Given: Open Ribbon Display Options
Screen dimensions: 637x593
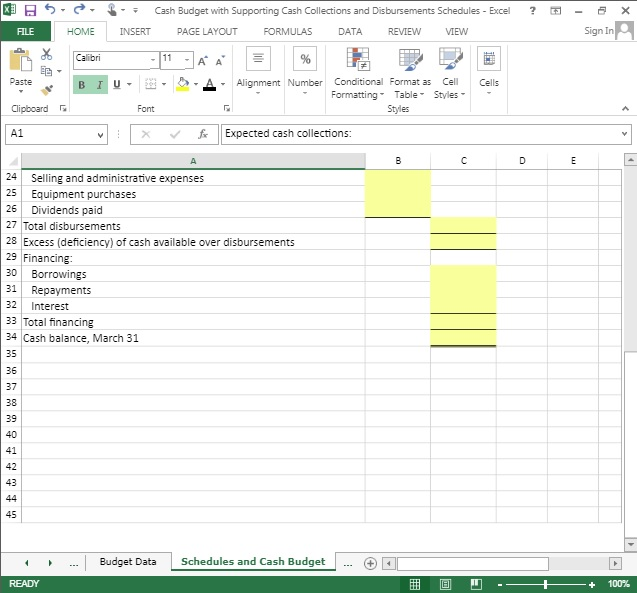Looking at the screenshot, I should point(555,11).
